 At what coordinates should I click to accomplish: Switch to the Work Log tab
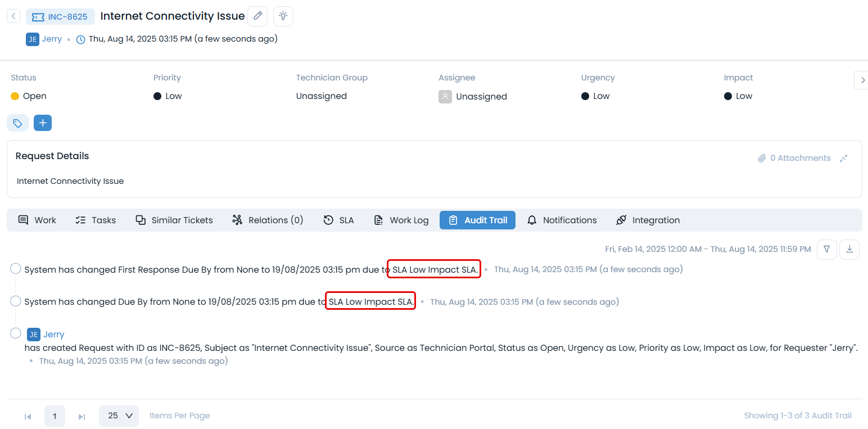click(401, 220)
